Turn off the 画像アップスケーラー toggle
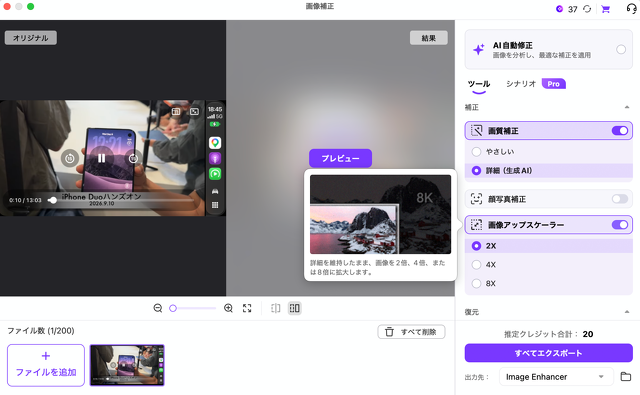 620,224
